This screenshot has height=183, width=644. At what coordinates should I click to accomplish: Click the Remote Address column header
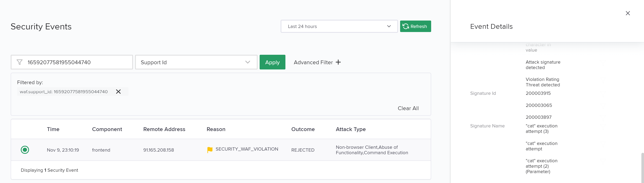click(x=164, y=129)
